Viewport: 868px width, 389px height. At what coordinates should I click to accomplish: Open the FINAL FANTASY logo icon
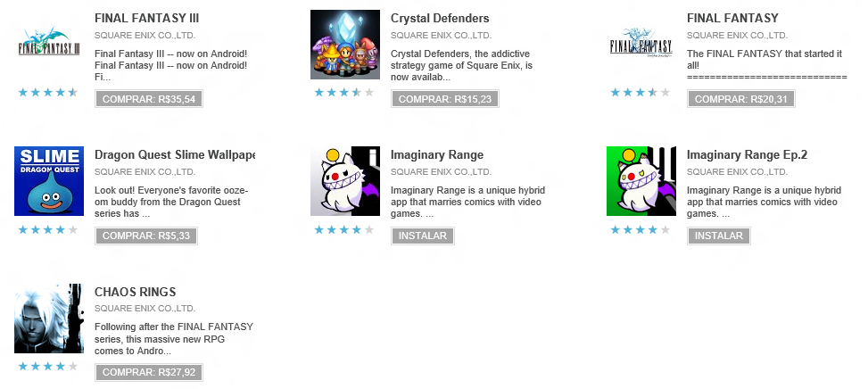[641, 43]
